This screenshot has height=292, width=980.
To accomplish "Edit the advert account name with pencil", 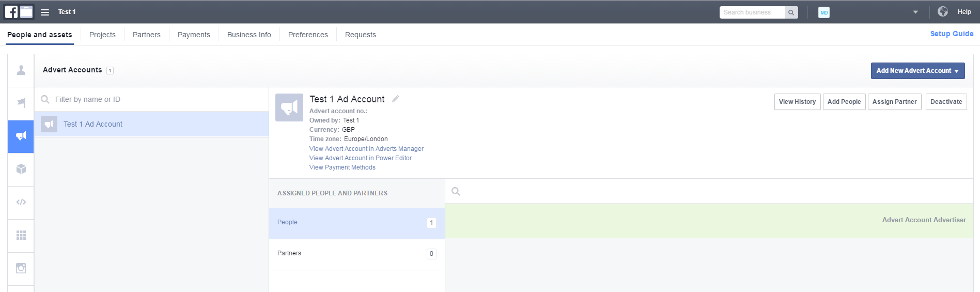I will [x=395, y=99].
